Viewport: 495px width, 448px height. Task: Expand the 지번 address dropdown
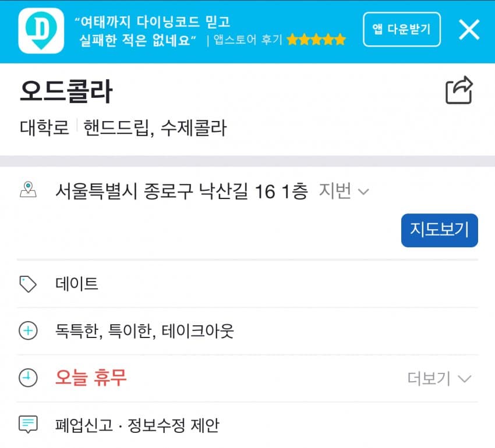tap(344, 191)
